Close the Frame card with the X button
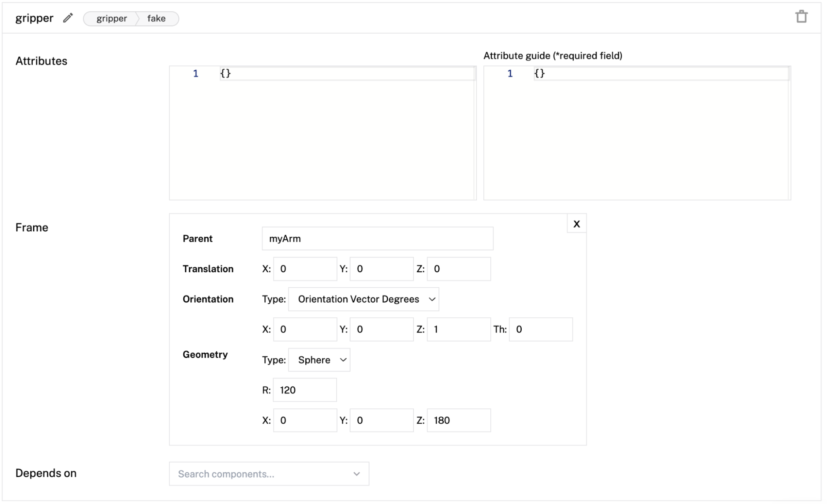The width and height of the screenshot is (827, 504). pos(576,223)
